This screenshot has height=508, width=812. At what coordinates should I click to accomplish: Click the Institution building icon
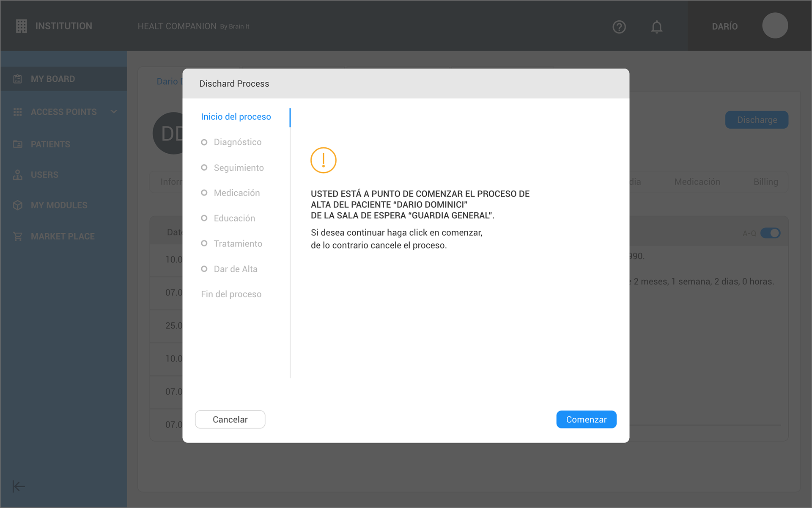pyautogui.click(x=21, y=26)
